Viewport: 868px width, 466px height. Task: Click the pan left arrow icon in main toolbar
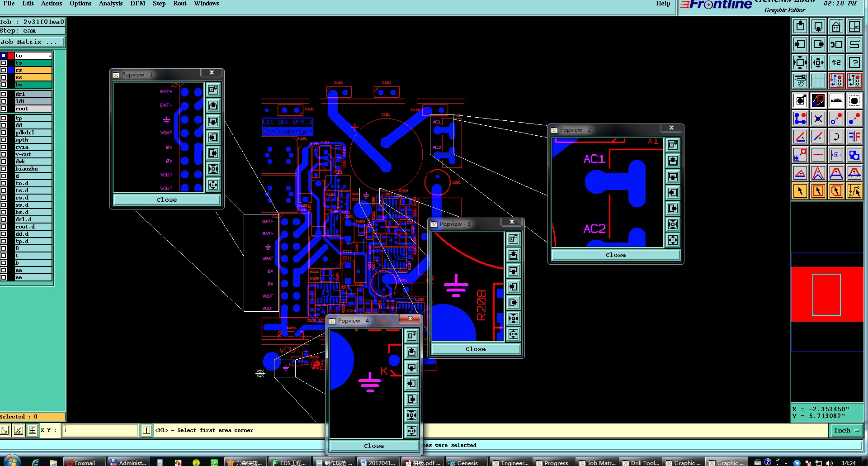click(800, 44)
